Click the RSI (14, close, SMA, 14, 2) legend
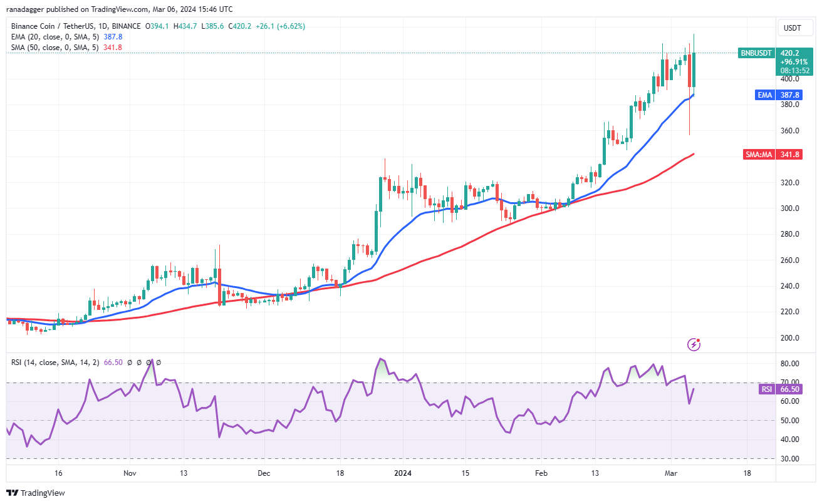The width and height of the screenshot is (822, 504). (54, 363)
